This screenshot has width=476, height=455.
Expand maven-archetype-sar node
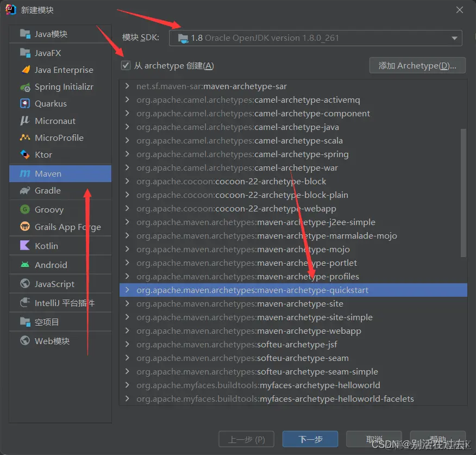click(127, 86)
